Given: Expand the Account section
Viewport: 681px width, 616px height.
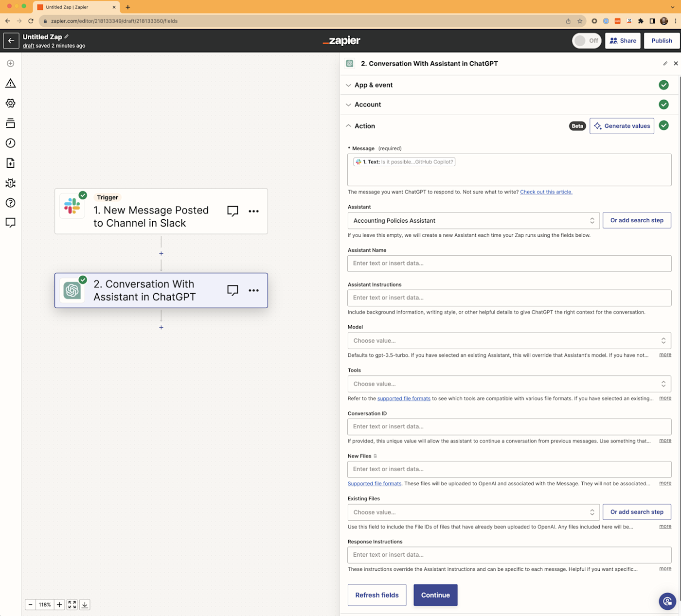Looking at the screenshot, I should [x=509, y=105].
